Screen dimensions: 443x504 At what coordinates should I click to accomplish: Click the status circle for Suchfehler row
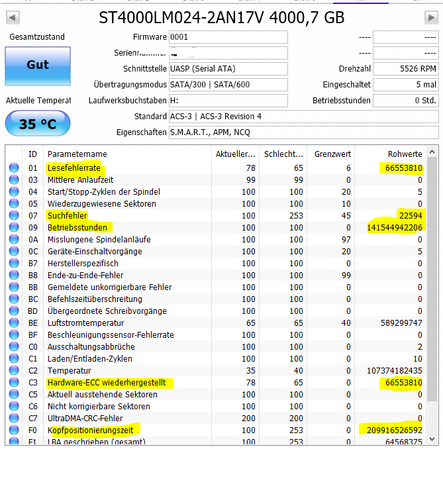(x=14, y=215)
